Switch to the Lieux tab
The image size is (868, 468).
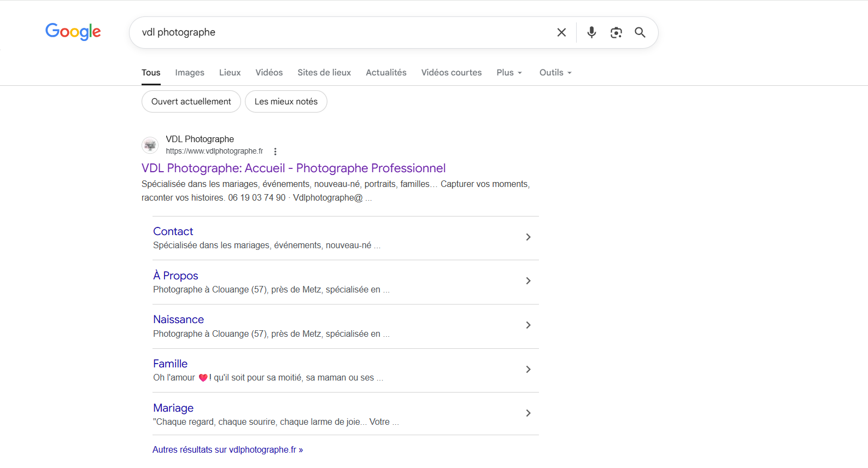coord(230,73)
